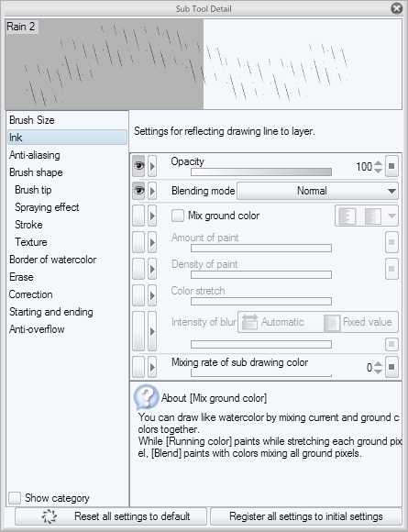Expand the Opacity row arrow
Screen dimensions: 408x532
tap(152, 166)
